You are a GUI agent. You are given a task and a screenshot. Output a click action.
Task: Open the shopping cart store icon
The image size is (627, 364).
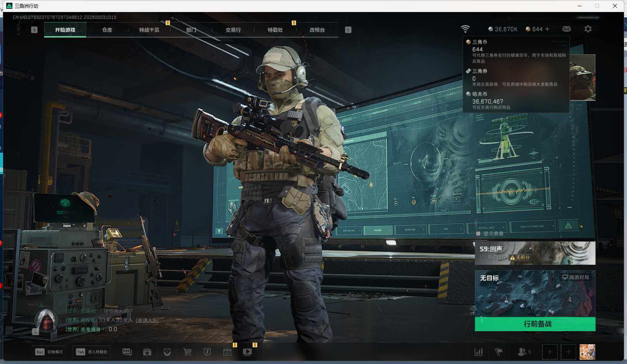coord(187,352)
